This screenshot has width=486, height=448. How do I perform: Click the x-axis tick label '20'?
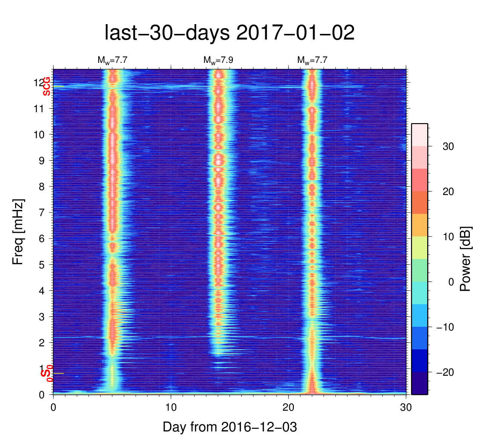[288, 408]
